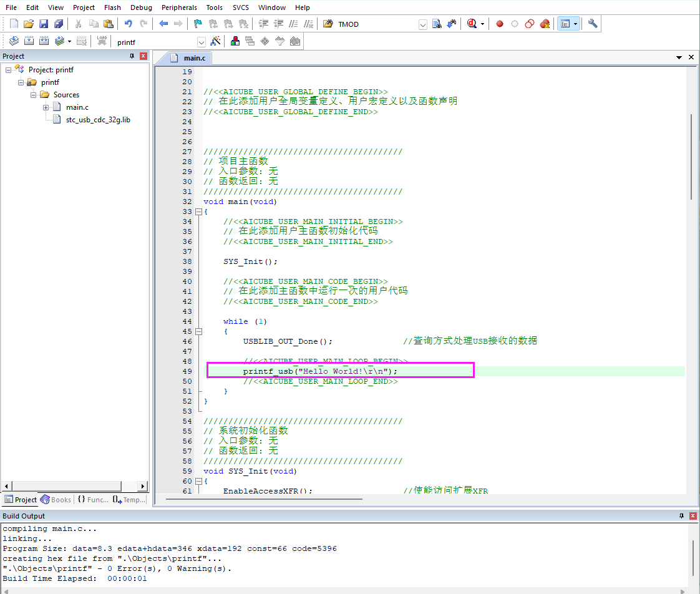Pin the Build Output panel
Image resolution: width=700 pixels, height=594 pixels.
[x=681, y=516]
